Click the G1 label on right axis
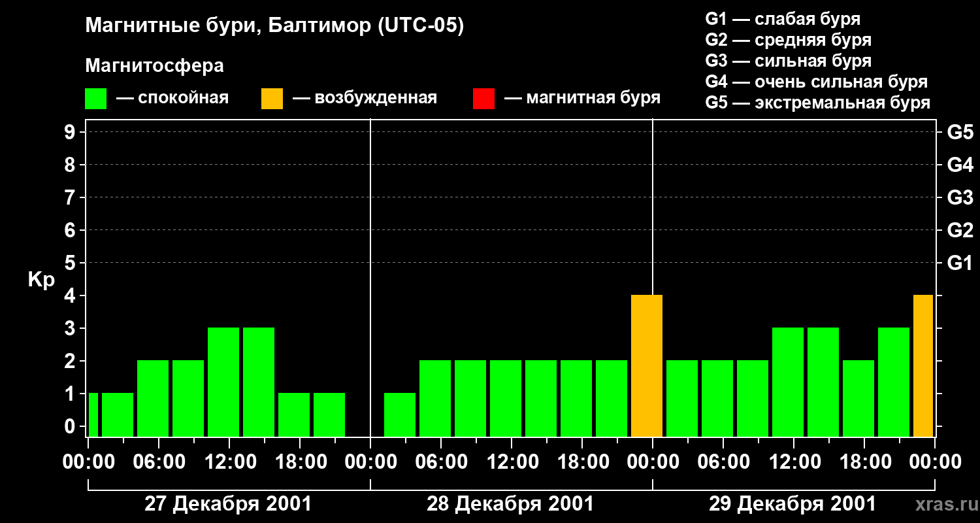This screenshot has height=523, width=980. click(x=960, y=263)
